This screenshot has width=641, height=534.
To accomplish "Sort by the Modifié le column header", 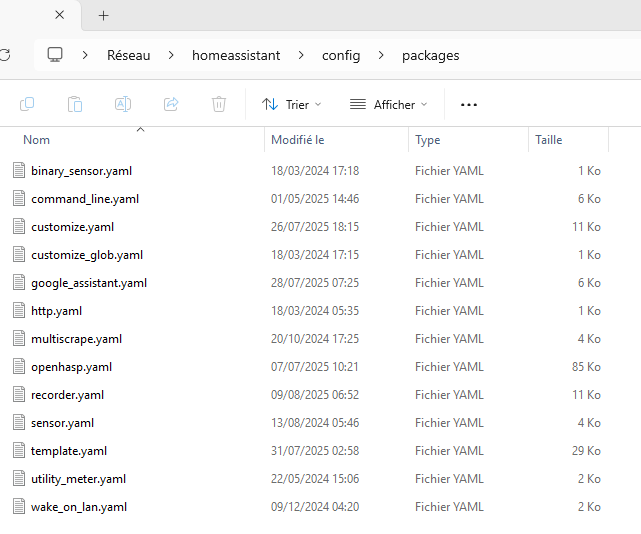I will [298, 140].
